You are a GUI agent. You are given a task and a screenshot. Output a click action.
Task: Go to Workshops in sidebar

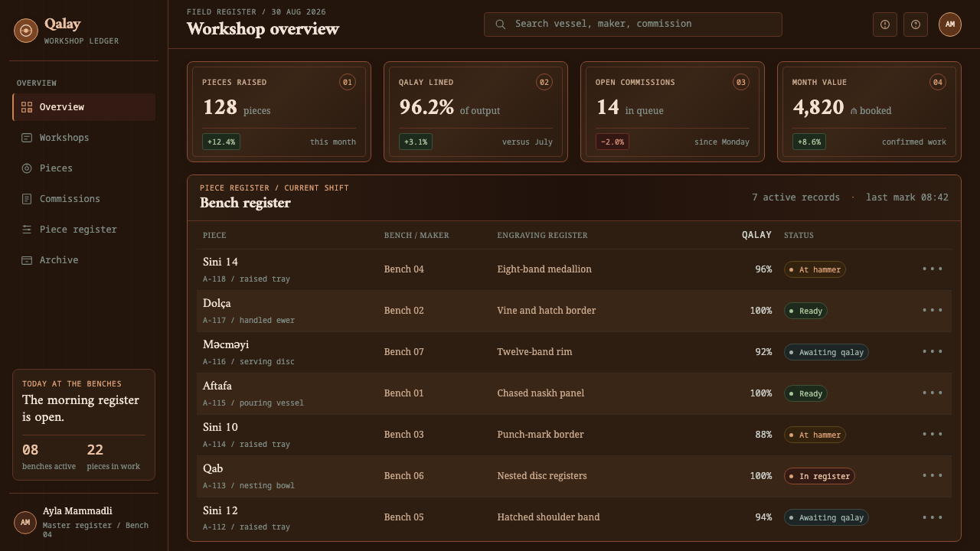[84, 138]
